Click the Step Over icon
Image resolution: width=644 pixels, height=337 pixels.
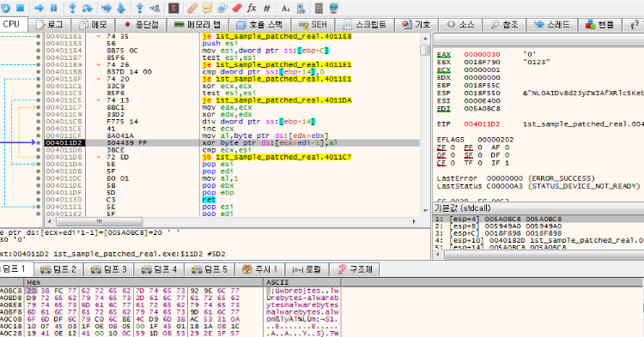[88, 8]
